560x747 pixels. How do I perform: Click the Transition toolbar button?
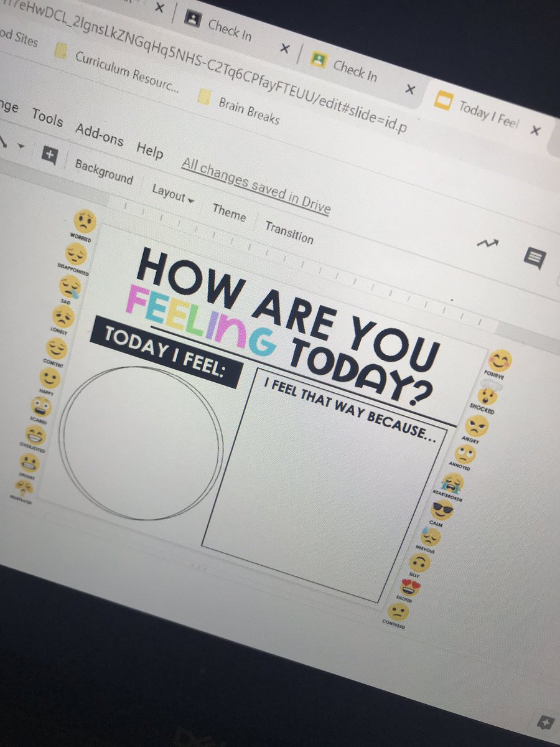pyautogui.click(x=289, y=232)
